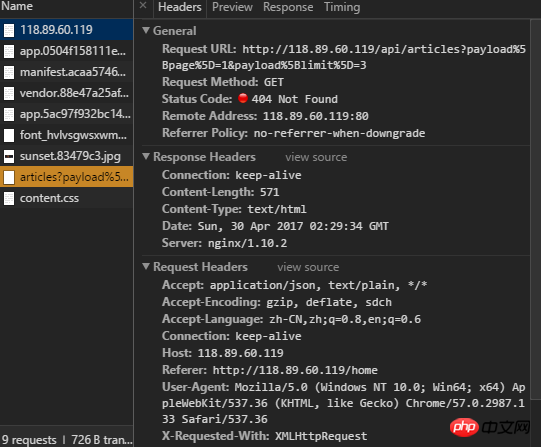The height and width of the screenshot is (447, 541).
Task: Click the Name column header
Action: (x=17, y=6)
